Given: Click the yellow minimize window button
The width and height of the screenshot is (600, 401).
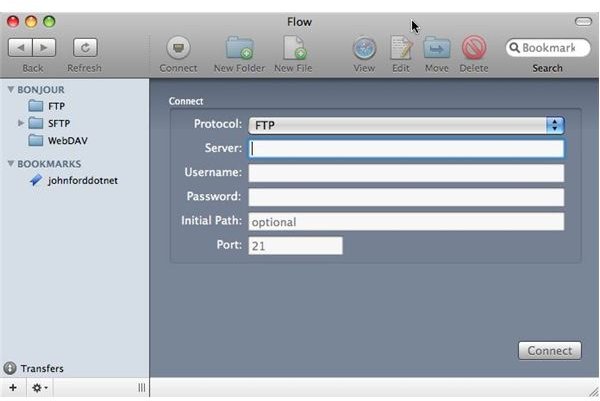Looking at the screenshot, I should (x=31, y=21).
